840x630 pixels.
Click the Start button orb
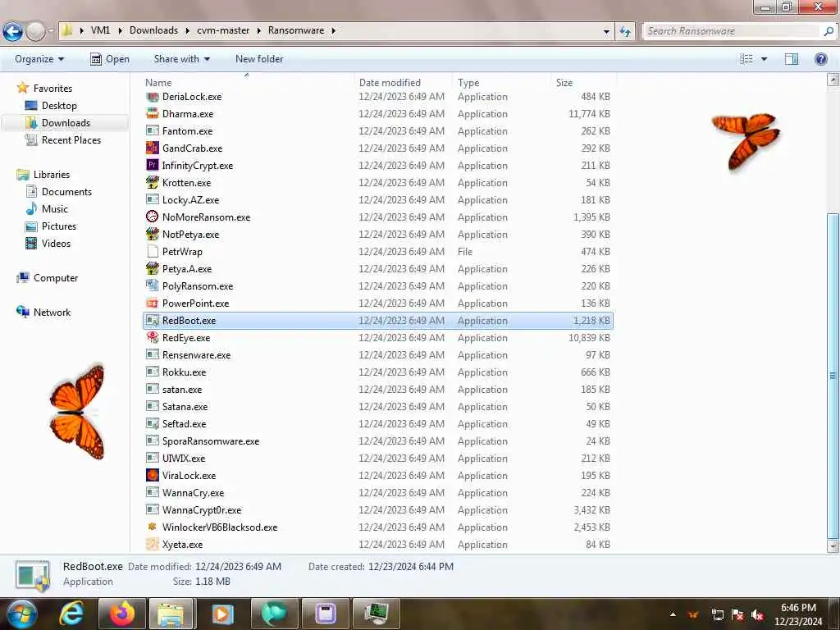[x=22, y=614]
